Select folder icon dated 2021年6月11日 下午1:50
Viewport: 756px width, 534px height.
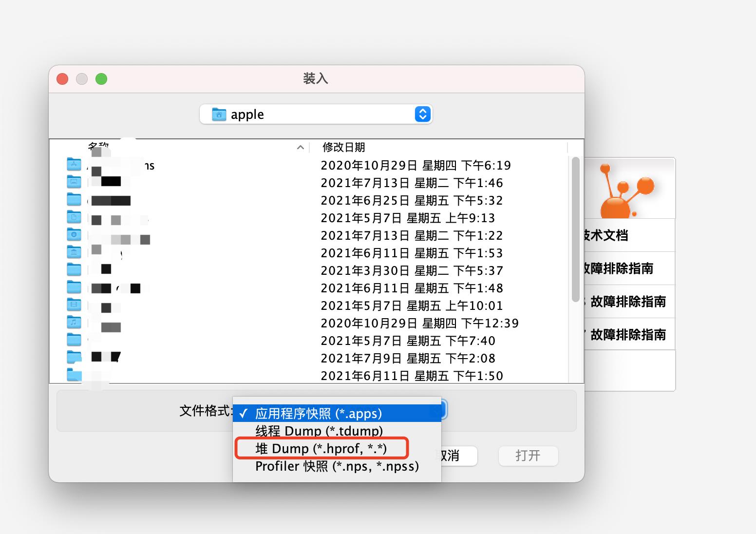[x=74, y=375]
